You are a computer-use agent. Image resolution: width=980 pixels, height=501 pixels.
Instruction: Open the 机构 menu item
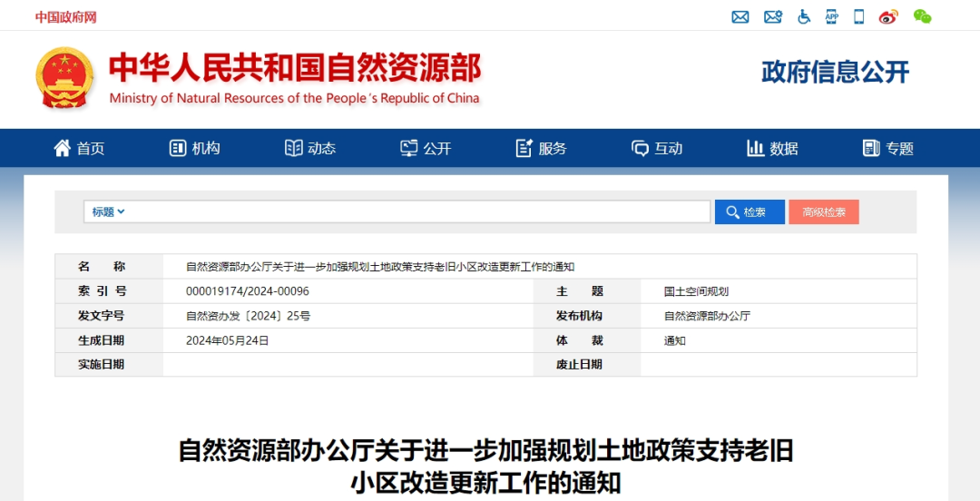[x=194, y=148]
